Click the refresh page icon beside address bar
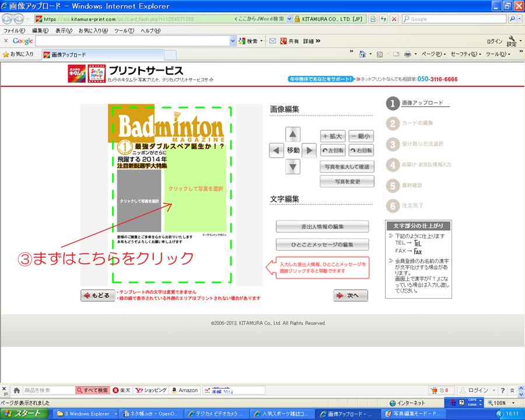The width and height of the screenshot is (525, 420). pyautogui.click(x=383, y=19)
